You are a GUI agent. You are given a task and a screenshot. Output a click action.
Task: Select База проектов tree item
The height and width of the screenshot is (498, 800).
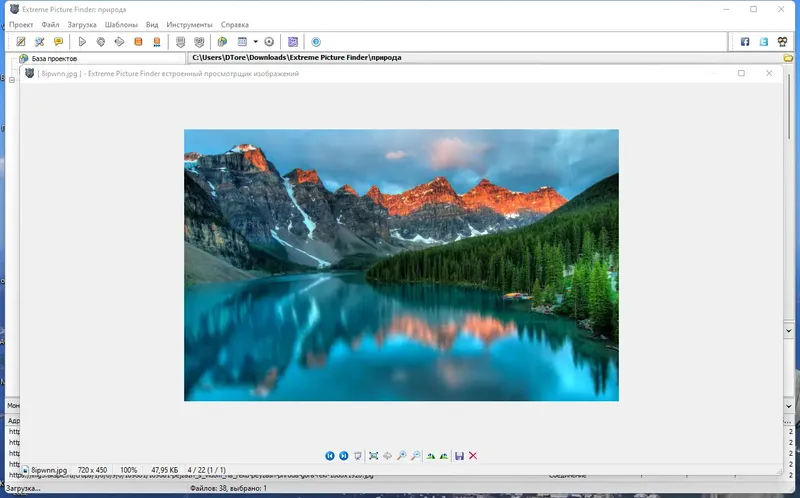point(54,59)
